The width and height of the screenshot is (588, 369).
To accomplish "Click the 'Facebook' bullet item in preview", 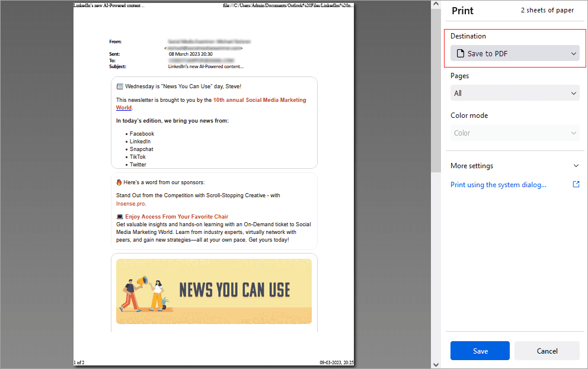I will pyautogui.click(x=142, y=134).
